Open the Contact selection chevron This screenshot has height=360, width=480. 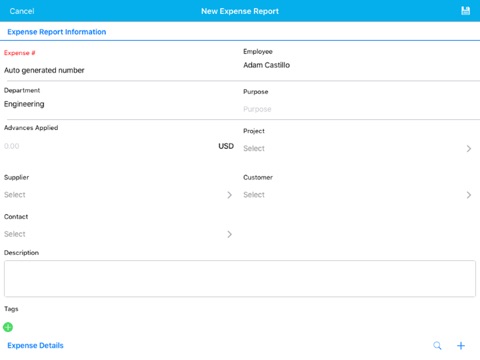[229, 234]
